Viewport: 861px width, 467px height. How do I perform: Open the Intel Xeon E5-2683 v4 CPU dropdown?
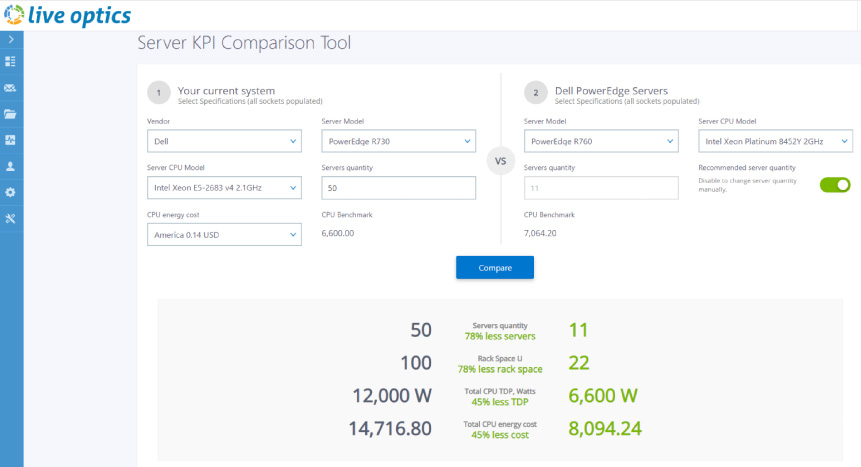pos(224,188)
